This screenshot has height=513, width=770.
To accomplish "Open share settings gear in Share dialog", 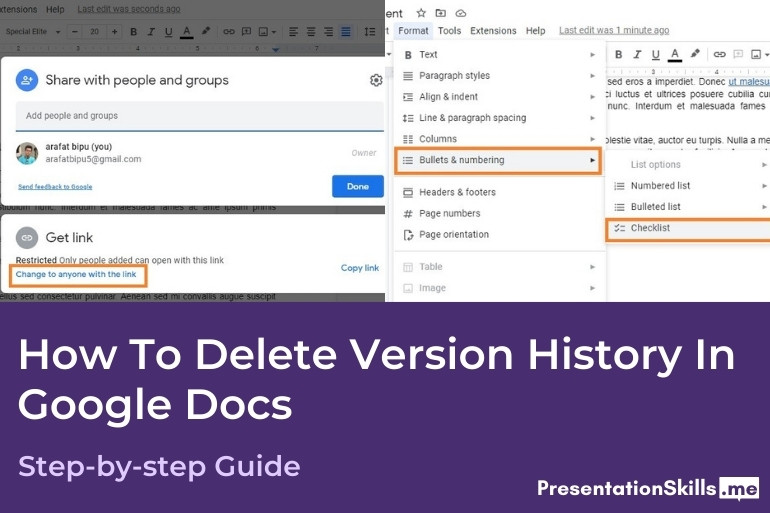I will (x=376, y=80).
